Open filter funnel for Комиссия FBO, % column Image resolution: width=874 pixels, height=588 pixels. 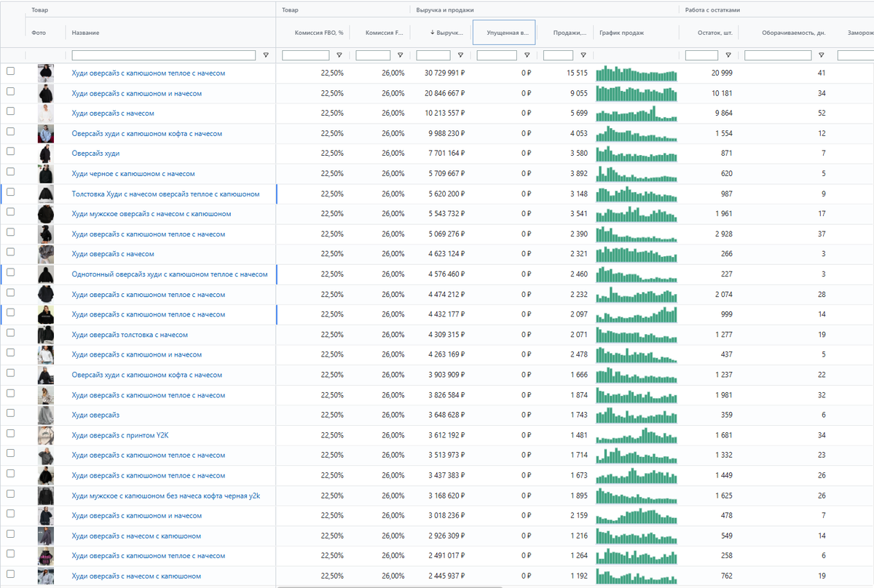click(339, 55)
